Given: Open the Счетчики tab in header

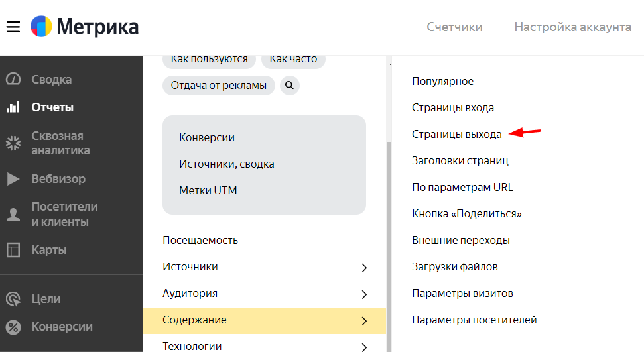Looking at the screenshot, I should (x=454, y=27).
